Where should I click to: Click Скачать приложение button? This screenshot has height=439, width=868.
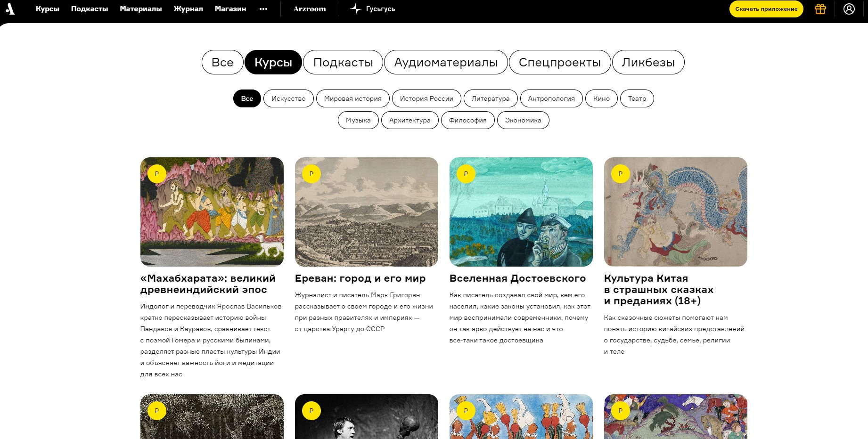coord(766,9)
